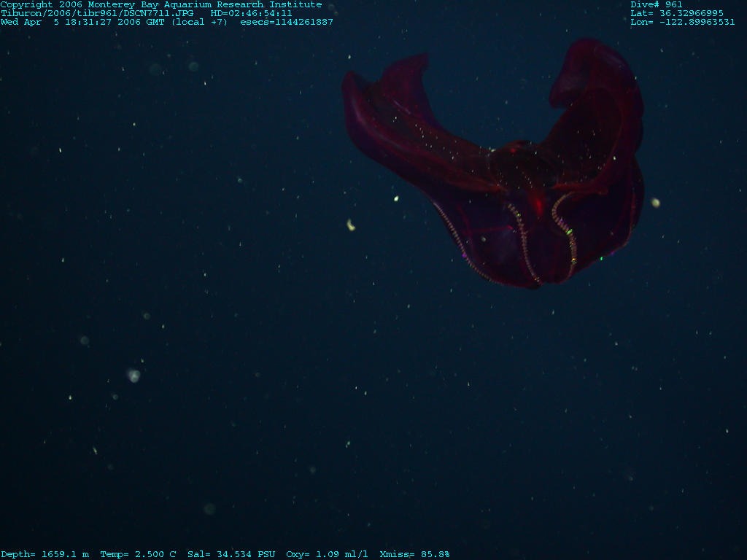Click the esecs=1144261887 value

[x=287, y=22]
